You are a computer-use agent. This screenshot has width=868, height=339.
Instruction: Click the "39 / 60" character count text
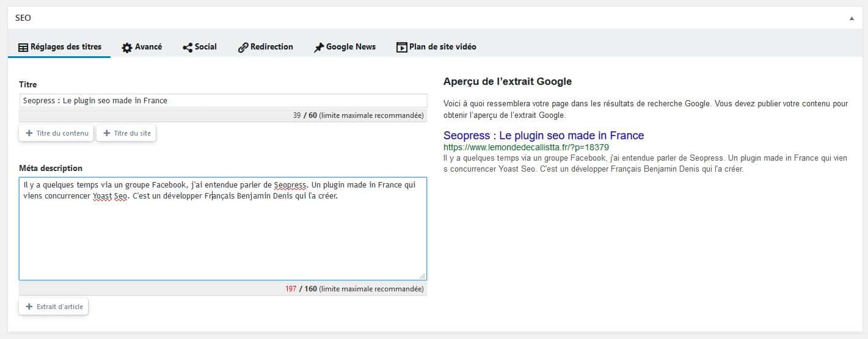pos(305,115)
